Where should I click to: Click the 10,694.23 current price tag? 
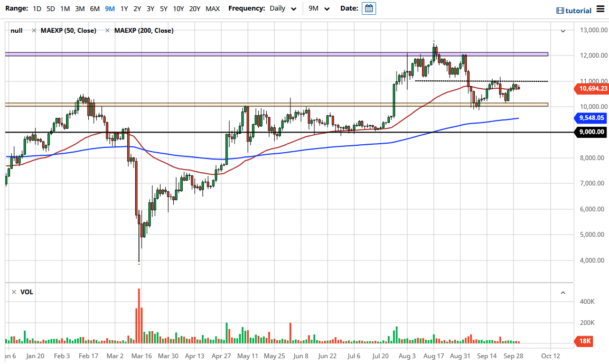click(x=591, y=89)
